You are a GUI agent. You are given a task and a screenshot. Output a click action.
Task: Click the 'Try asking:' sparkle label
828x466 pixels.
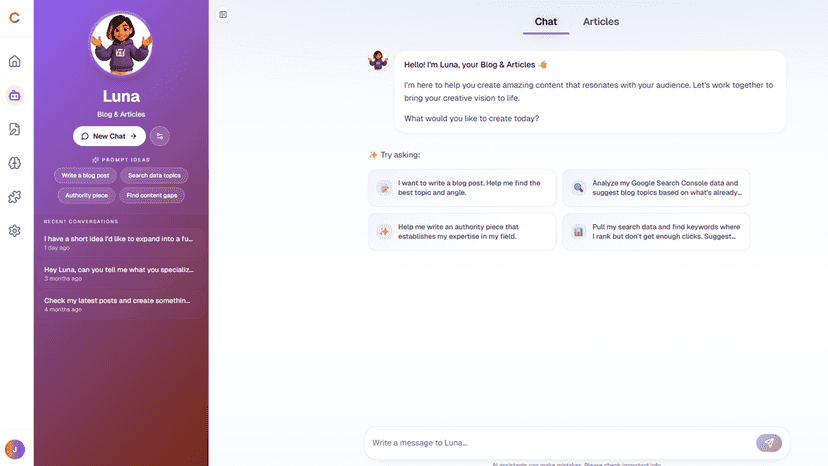coord(394,155)
